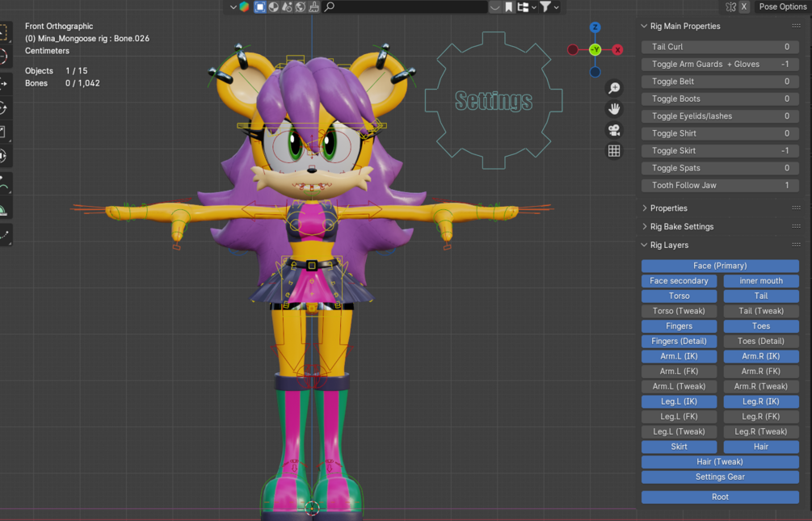Image resolution: width=812 pixels, height=521 pixels.
Task: Open the dropdown right of search field
Action: 495,6
